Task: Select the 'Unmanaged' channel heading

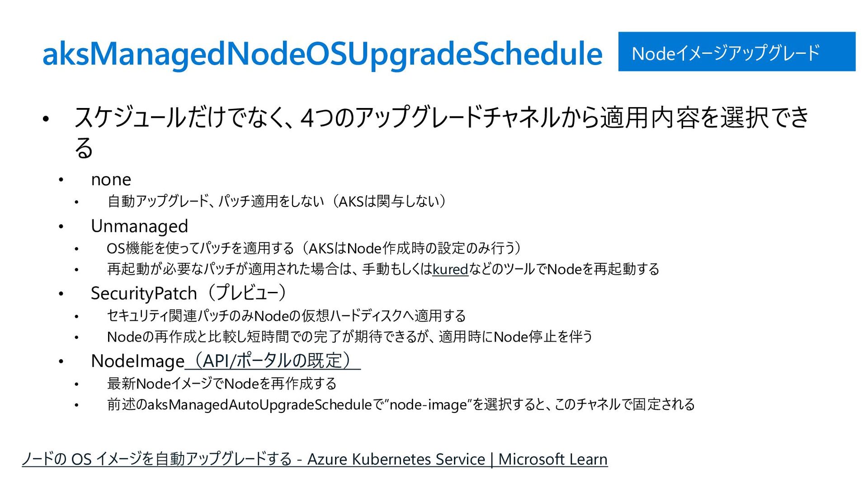Action: pyautogui.click(x=139, y=226)
